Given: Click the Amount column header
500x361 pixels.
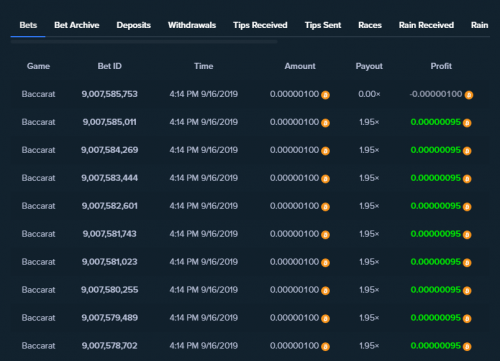Looking at the screenshot, I should pyautogui.click(x=300, y=66).
